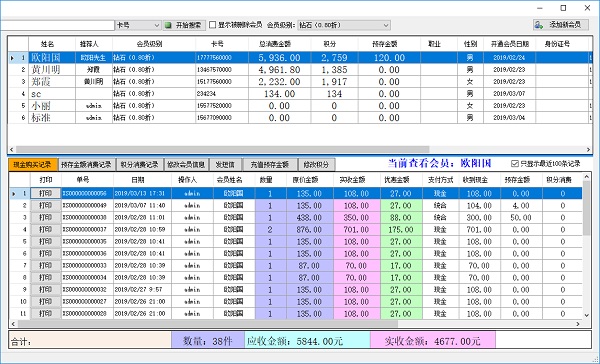
Task: Click open date 2019/03/07 cell
Action: coord(509,94)
